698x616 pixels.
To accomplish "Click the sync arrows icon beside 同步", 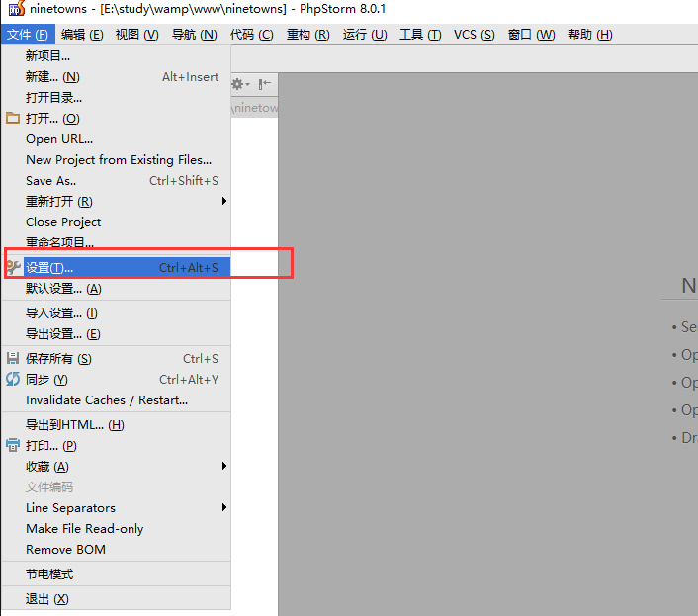I will (x=13, y=379).
